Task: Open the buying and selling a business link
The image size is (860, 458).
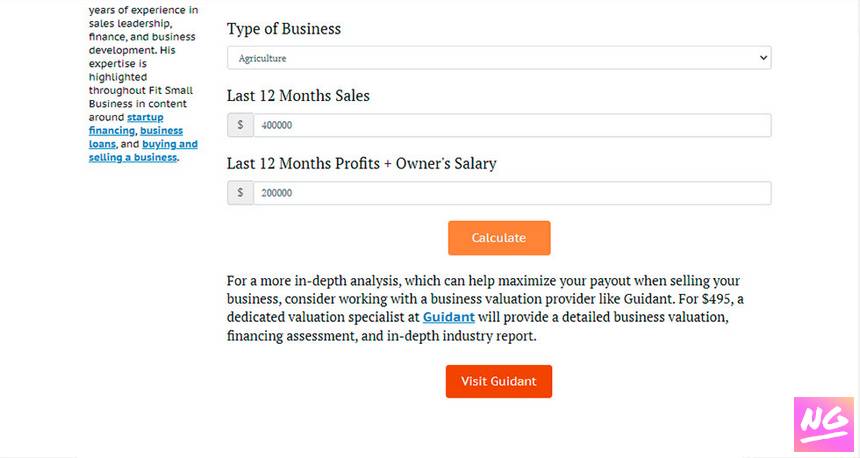Action: pyautogui.click(x=143, y=151)
